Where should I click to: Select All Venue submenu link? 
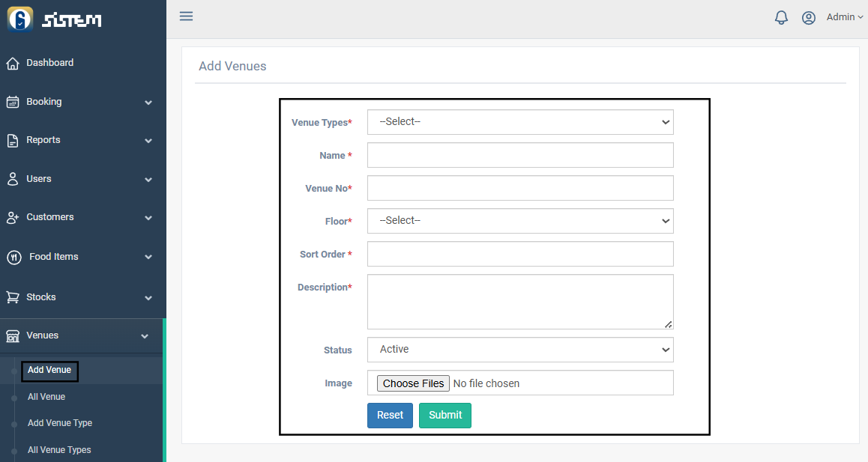click(x=46, y=397)
